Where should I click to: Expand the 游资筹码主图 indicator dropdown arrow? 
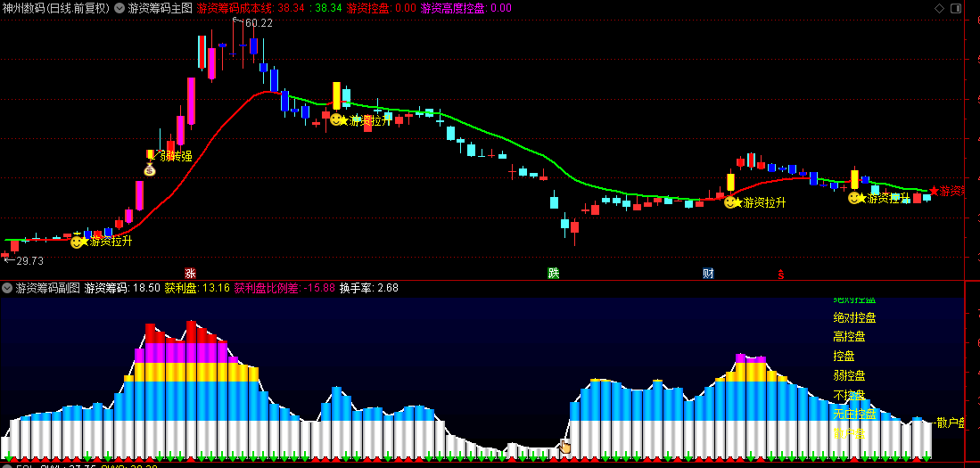tap(119, 8)
